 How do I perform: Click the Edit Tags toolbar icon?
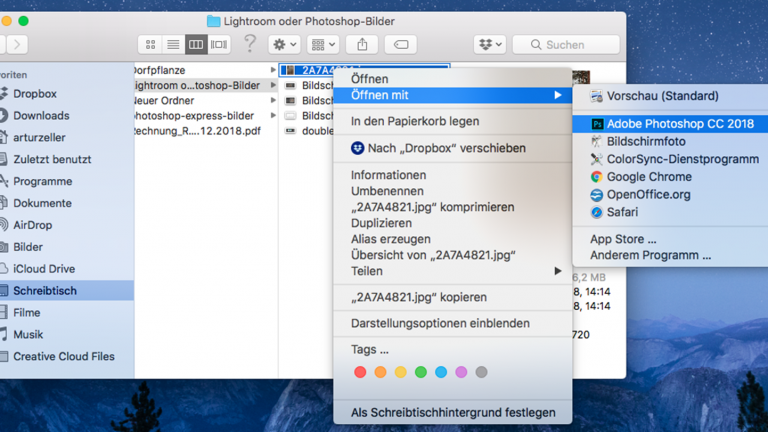(400, 45)
